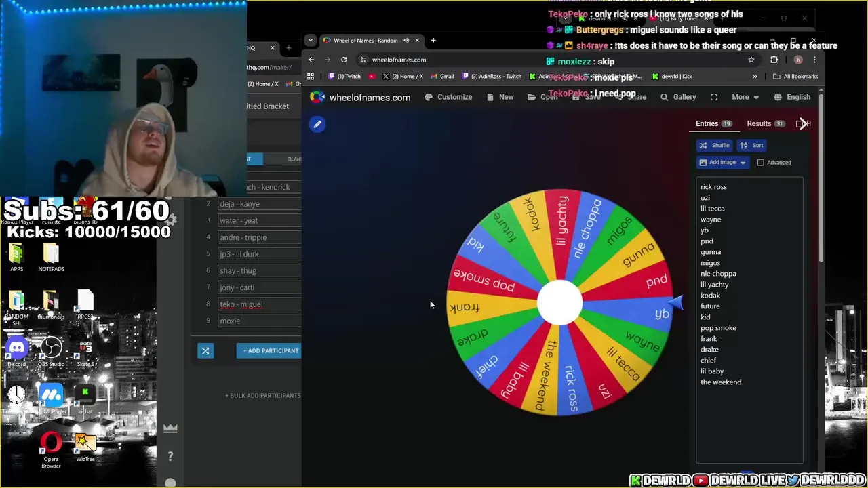
Task: Bookmark this page with the star icon
Action: (751, 60)
